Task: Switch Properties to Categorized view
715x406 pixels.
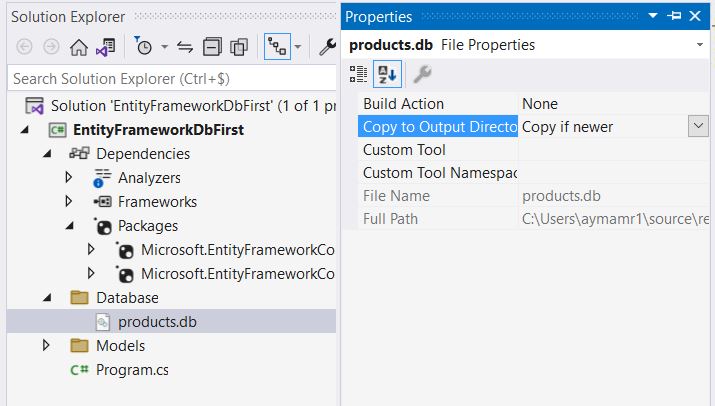Action: (x=359, y=73)
